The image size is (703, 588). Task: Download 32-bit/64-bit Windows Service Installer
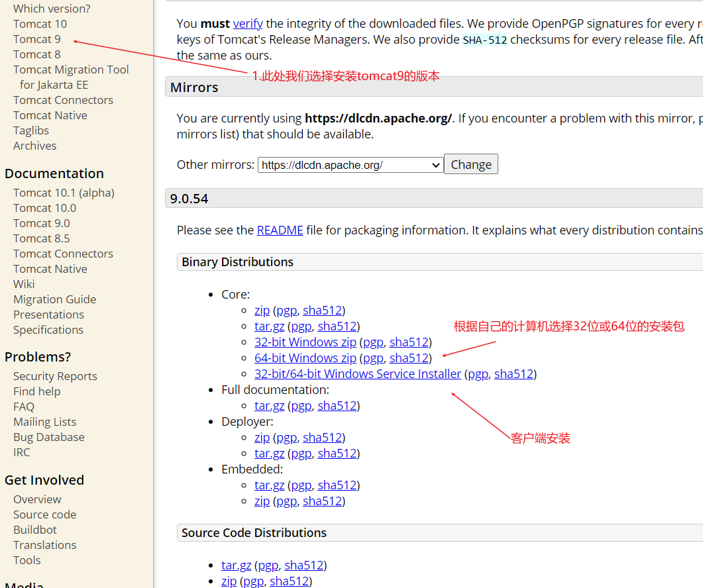pos(357,373)
